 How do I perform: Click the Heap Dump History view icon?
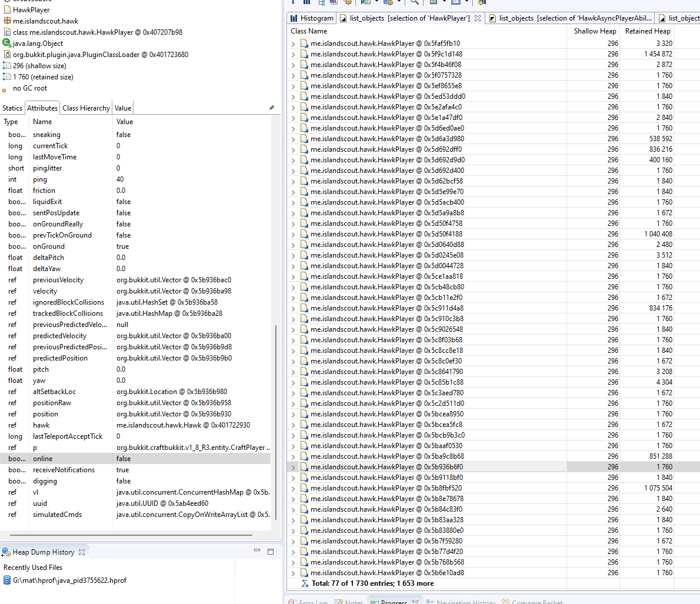tap(6, 552)
